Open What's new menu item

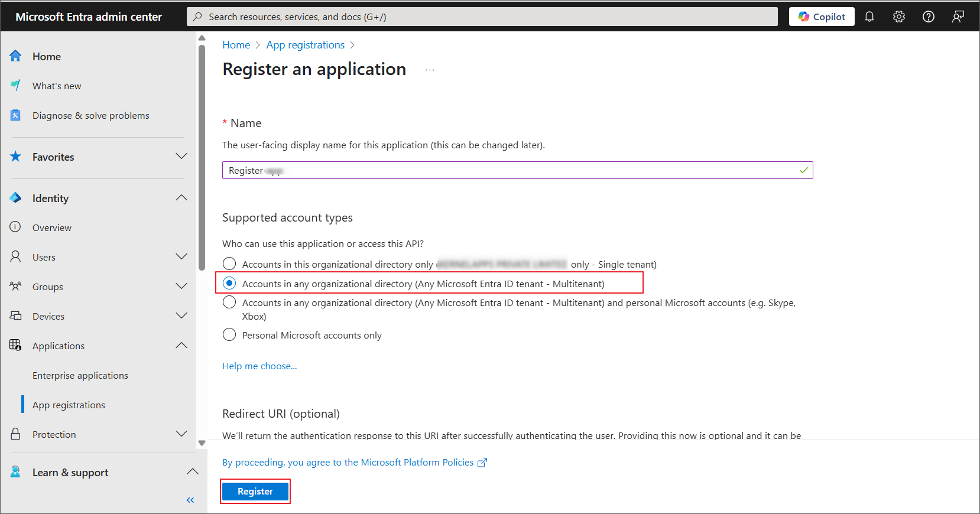(57, 86)
